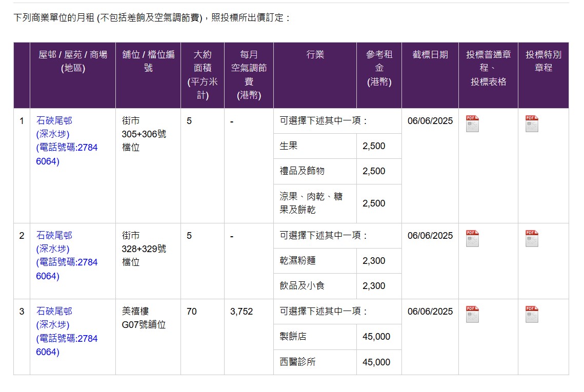Select the 街市 328+329號檔位 cell
Viewport: 584px width, 392px height.
[148, 261]
